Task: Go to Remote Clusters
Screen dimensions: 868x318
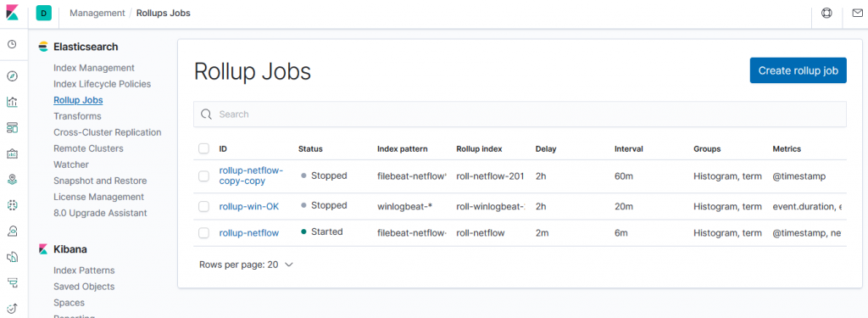Action: click(x=88, y=148)
